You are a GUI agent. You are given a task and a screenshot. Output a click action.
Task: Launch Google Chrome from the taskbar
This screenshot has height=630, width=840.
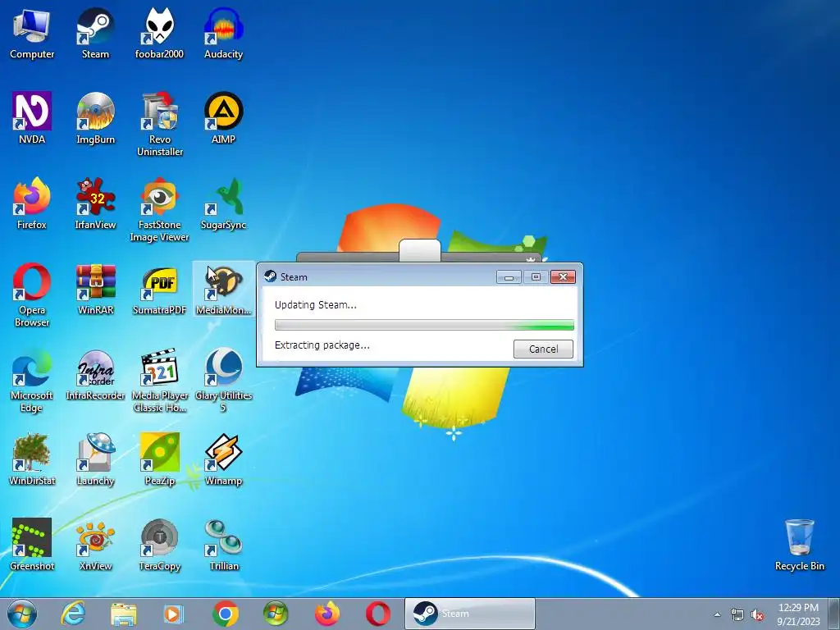click(x=225, y=614)
